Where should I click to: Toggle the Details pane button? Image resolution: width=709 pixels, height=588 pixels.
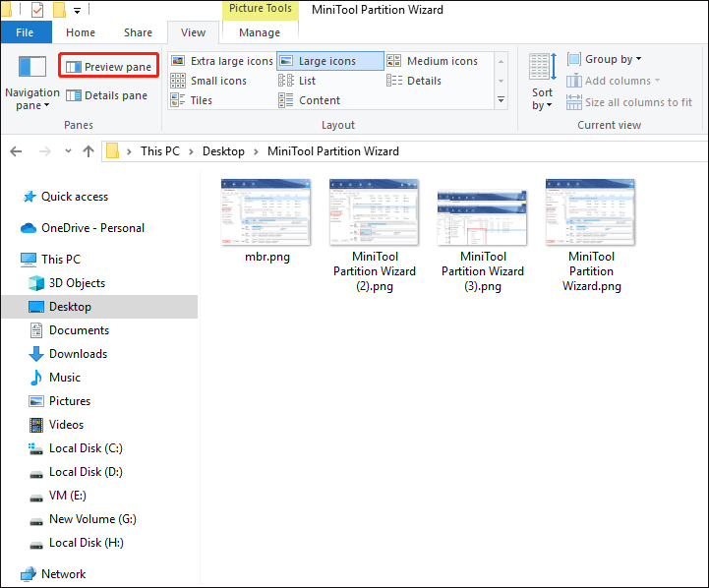tap(107, 95)
